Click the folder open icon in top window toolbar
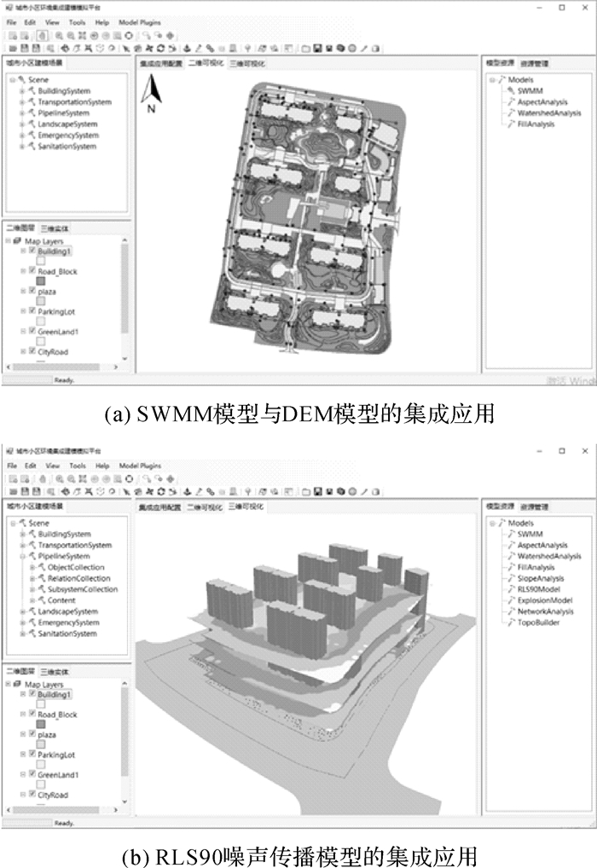 point(306,49)
